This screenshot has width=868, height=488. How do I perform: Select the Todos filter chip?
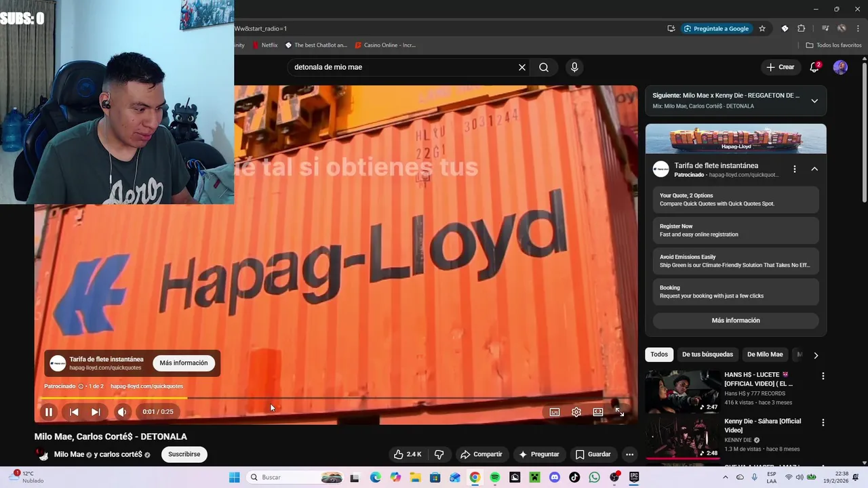point(659,354)
